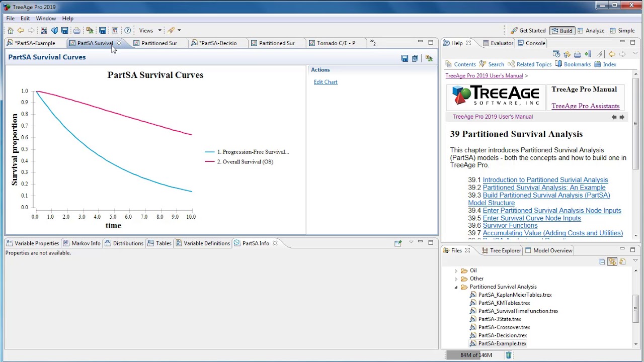
Task: Click the export chart icon
Action: pos(429,58)
